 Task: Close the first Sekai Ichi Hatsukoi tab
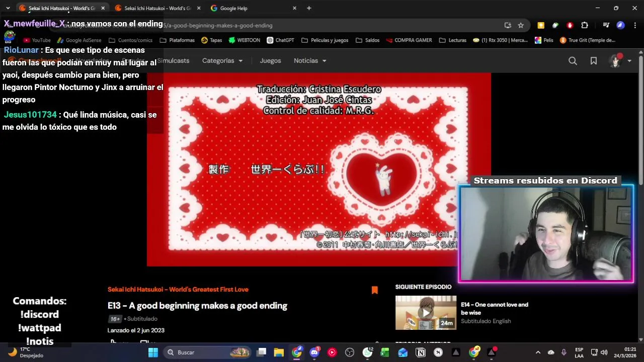click(x=103, y=8)
